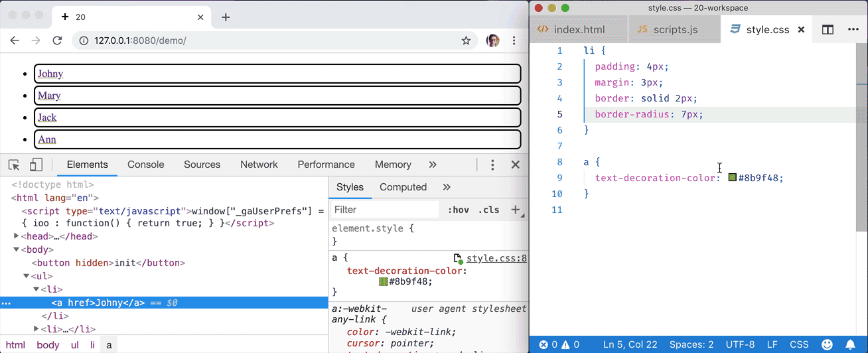Open errors and warnings in status bar
868x353 pixels.
[x=559, y=345]
